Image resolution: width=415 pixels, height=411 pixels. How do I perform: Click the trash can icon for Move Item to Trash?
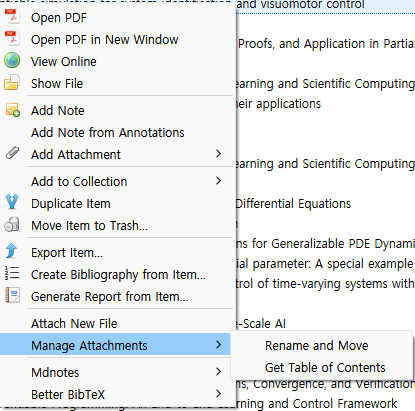pos(12,224)
